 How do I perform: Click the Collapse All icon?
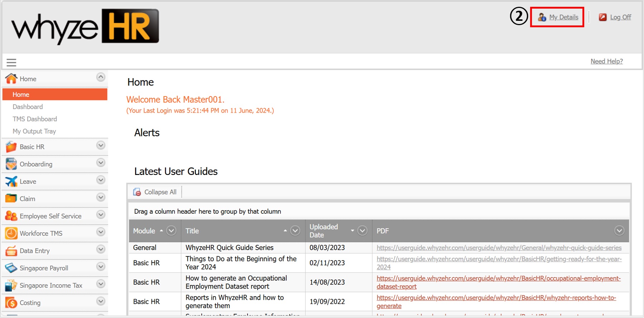(x=137, y=192)
